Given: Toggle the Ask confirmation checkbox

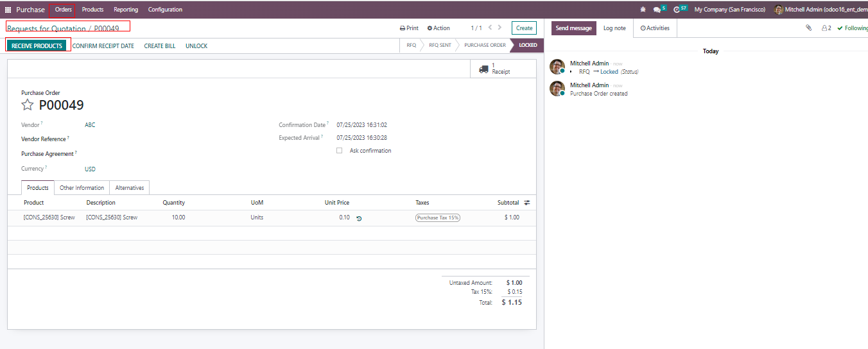Looking at the screenshot, I should (x=339, y=151).
